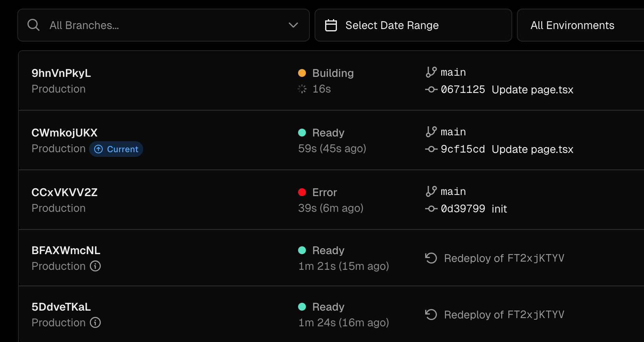This screenshot has width=644, height=342.
Task: Click the redeploy icon in 5DdveTKaL row
Action: tap(431, 315)
